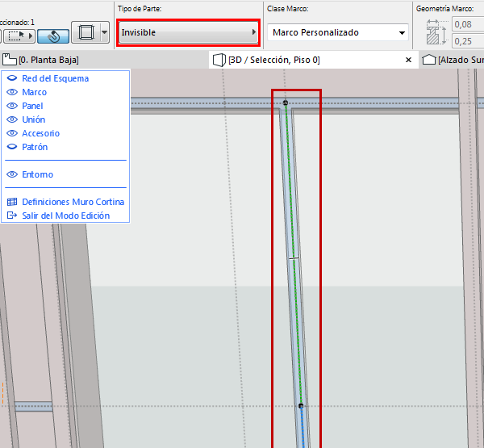Screen dimensions: 484x448
Task: Click the Definiciones Muro Cortina grid icon
Action: tap(12, 202)
